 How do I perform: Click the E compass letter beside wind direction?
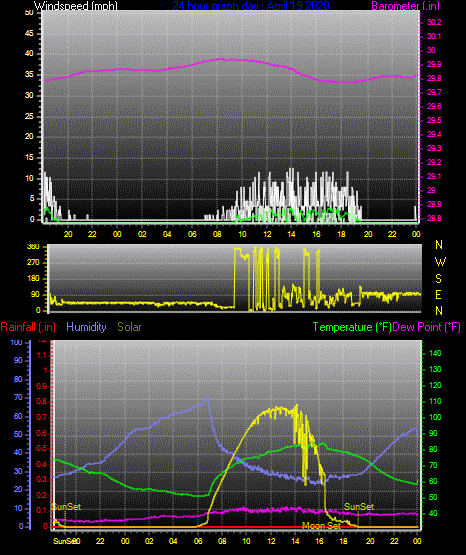(438, 294)
